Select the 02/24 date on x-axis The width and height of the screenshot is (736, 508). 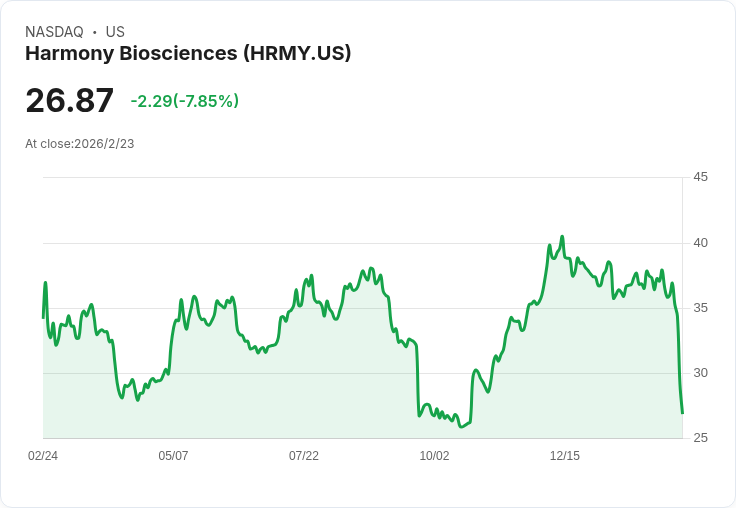pos(43,456)
